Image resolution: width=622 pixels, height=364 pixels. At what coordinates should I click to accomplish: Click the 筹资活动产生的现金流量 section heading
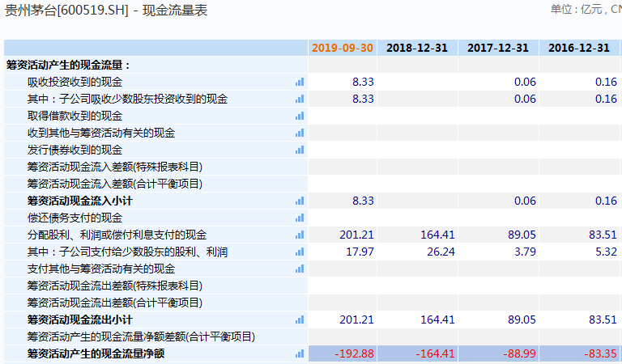[x=68, y=65]
